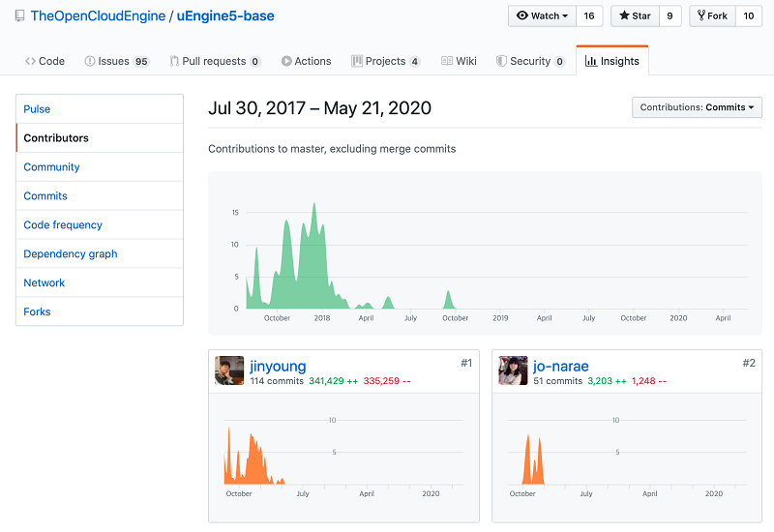
Task: Open the Code tab
Action: [45, 61]
